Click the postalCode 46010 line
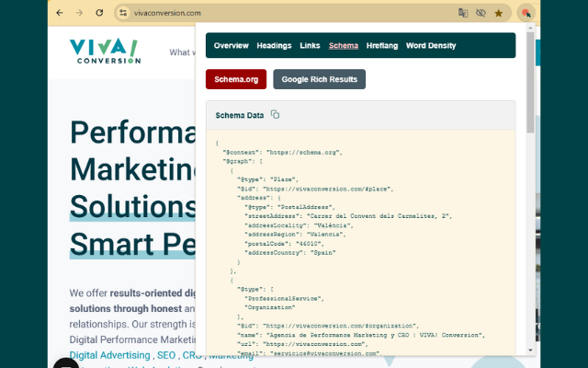Screen dimensions: 588x368 (284, 244)
